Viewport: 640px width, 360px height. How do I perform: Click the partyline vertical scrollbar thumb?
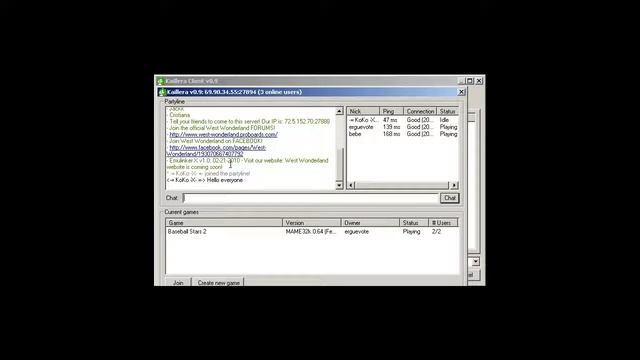click(x=339, y=163)
